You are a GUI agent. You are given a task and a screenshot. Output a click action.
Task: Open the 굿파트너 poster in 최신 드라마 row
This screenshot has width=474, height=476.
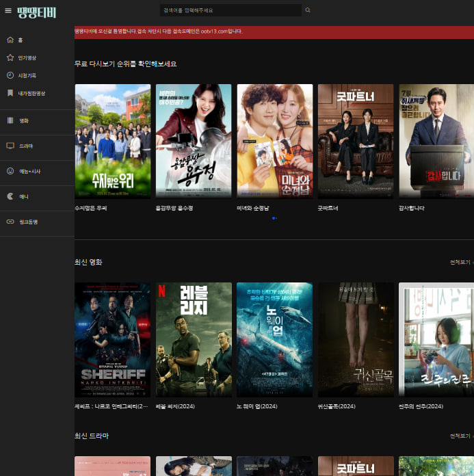(x=356, y=466)
